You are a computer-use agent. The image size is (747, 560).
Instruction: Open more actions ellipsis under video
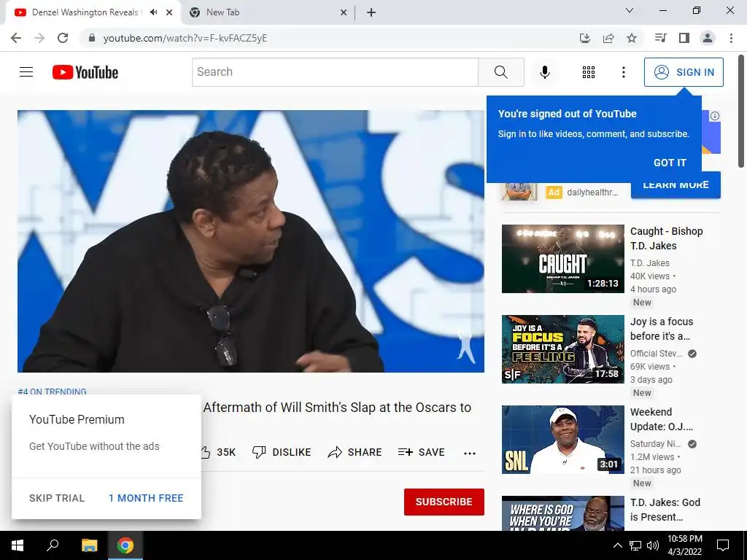(470, 453)
